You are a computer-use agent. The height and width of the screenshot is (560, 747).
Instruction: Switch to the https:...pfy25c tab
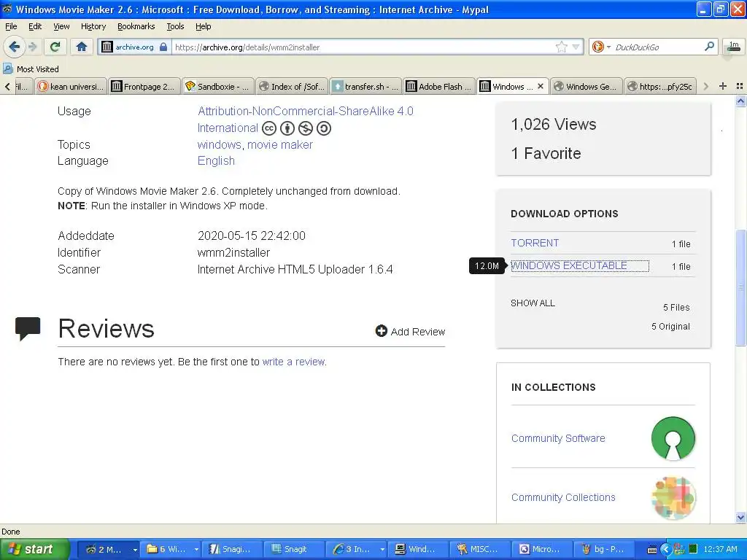point(660,86)
